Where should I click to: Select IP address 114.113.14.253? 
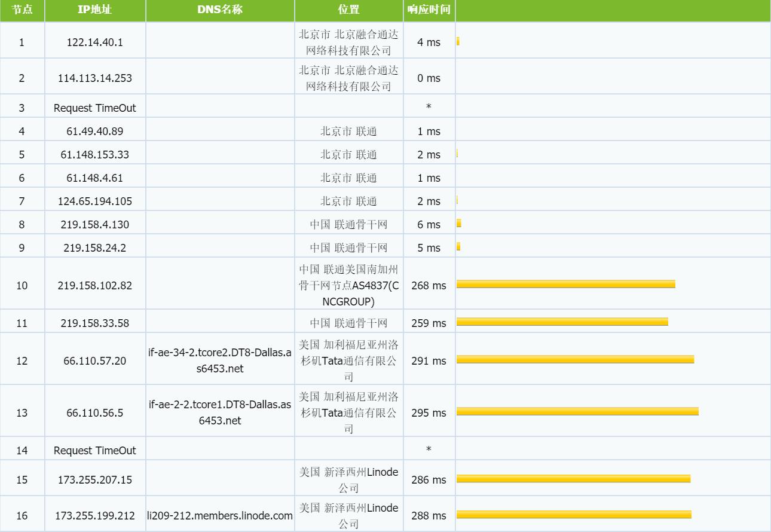pyautogui.click(x=95, y=78)
